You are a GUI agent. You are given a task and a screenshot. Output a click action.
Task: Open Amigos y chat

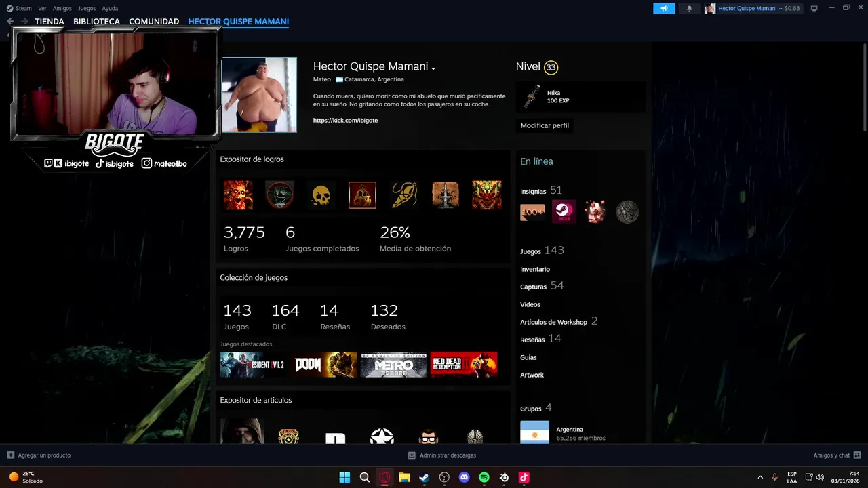tap(837, 455)
